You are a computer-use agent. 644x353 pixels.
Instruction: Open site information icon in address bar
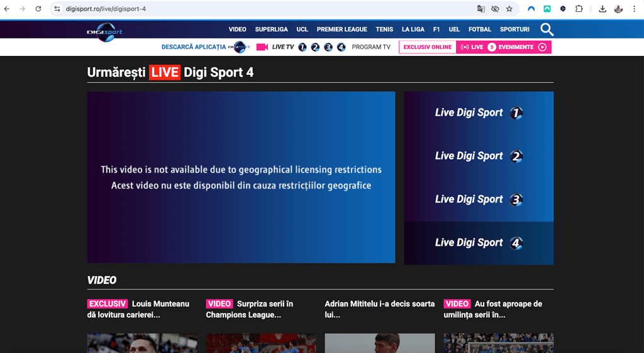(57, 9)
